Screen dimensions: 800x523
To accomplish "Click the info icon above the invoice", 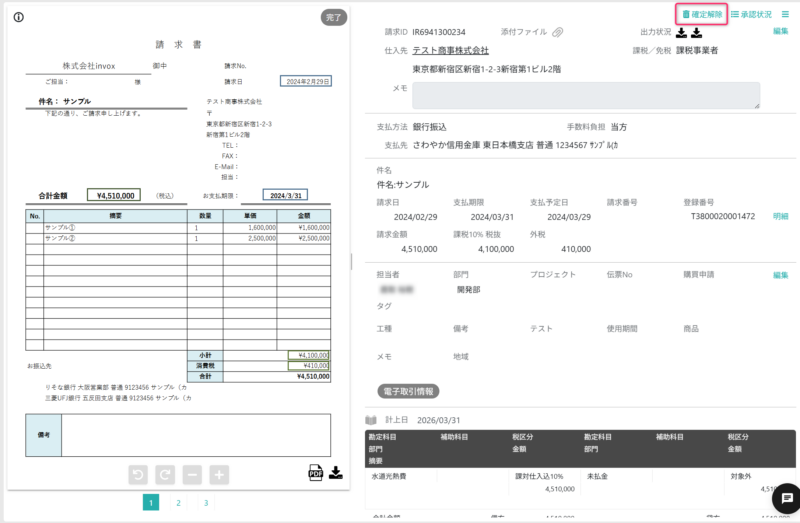I will (x=18, y=17).
